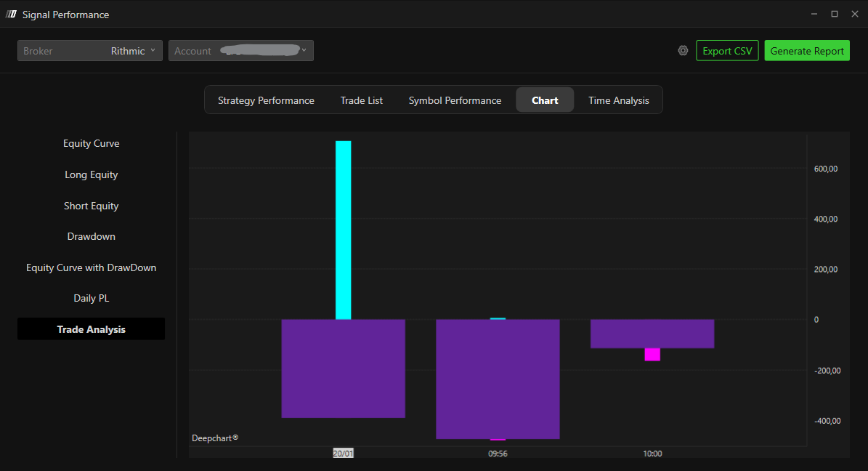
Task: Switch to the Strategy Performance tab
Action: (266, 100)
